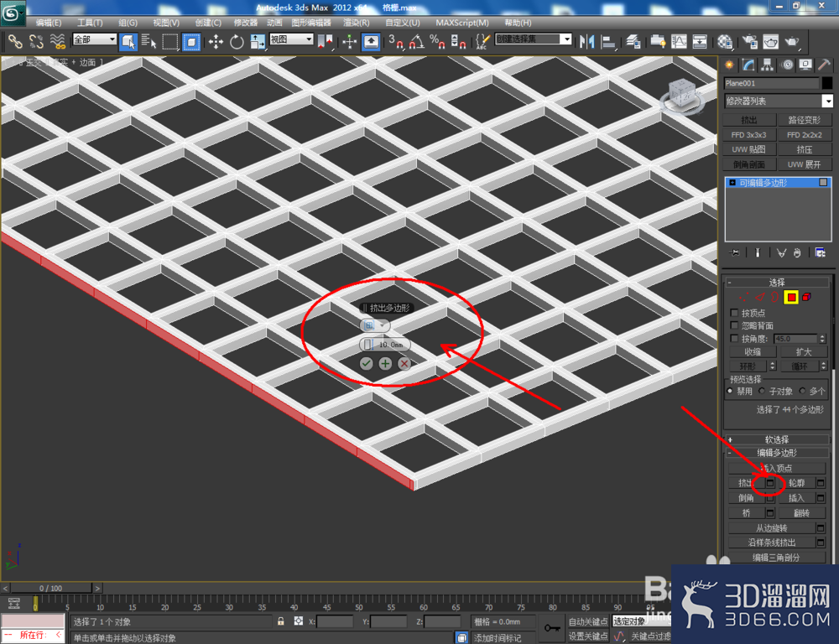Viewport: 839px width, 644px height.
Task: Toggle the Angle Snap icon
Action: point(416,41)
